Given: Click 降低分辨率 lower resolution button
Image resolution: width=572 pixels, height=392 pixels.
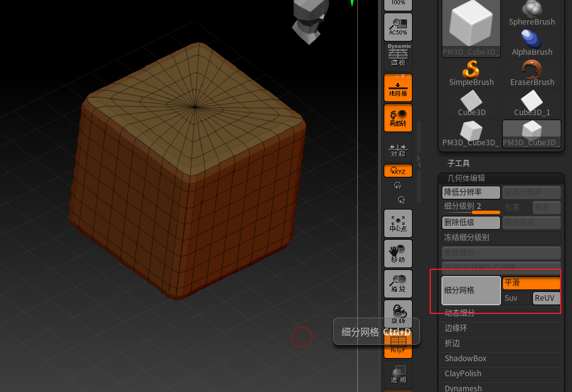Looking at the screenshot, I should [x=471, y=192].
